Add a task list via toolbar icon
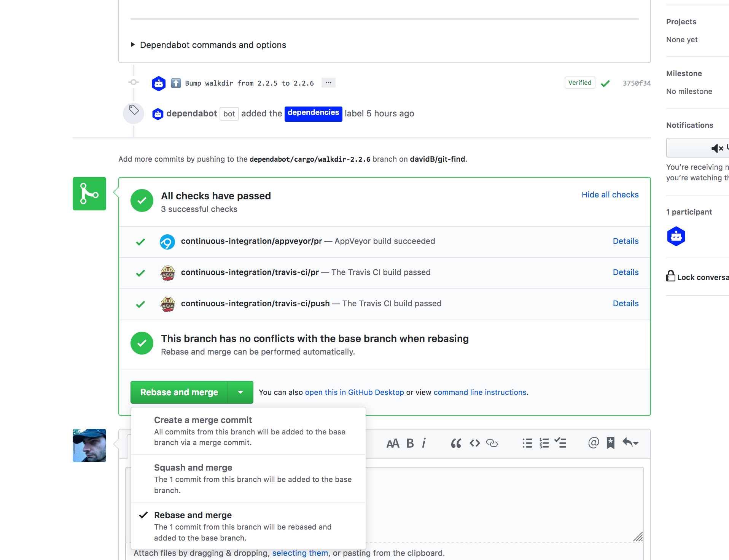The height and width of the screenshot is (560, 729). pyautogui.click(x=560, y=443)
